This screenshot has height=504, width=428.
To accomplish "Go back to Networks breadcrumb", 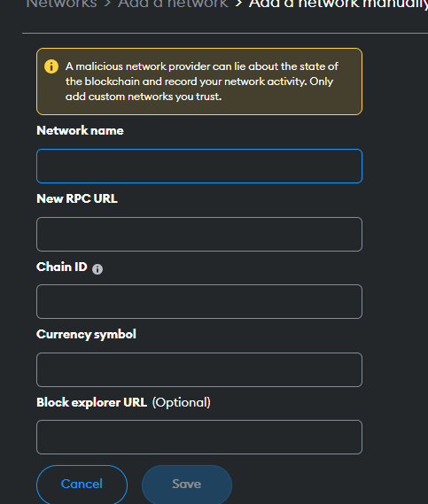I will (61, 4).
